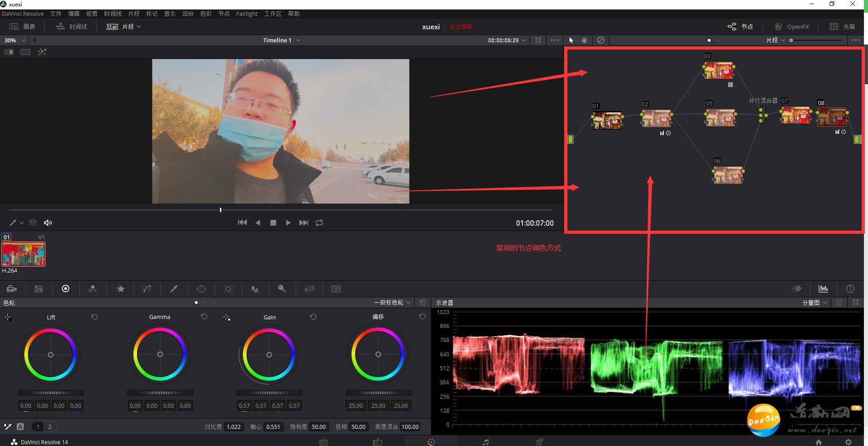Open the timecode 00:00:06:29 dropdown
Viewport: 868px width, 446px height.
(x=507, y=40)
